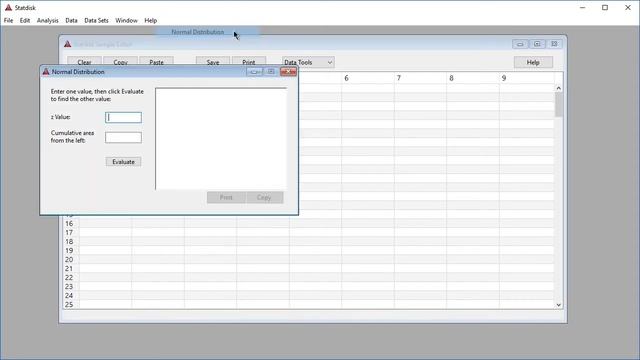The width and height of the screenshot is (640, 360).
Task: Open the Help menu
Action: 151,20
